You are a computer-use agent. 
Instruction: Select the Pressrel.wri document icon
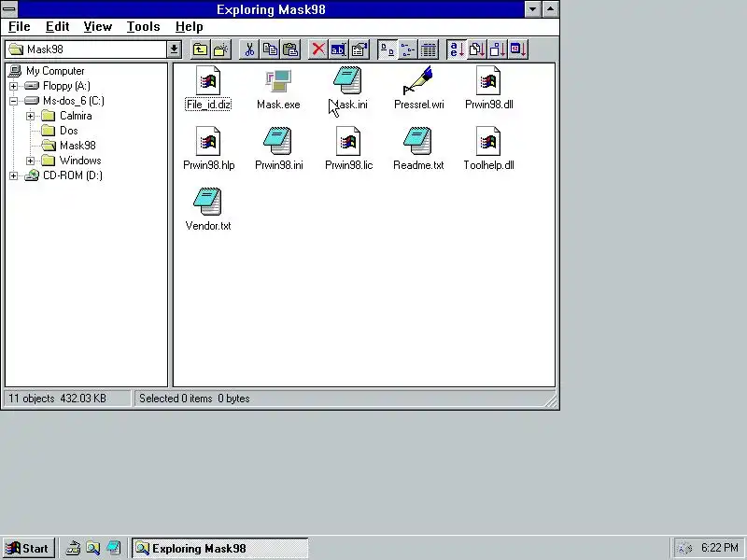coord(418,80)
